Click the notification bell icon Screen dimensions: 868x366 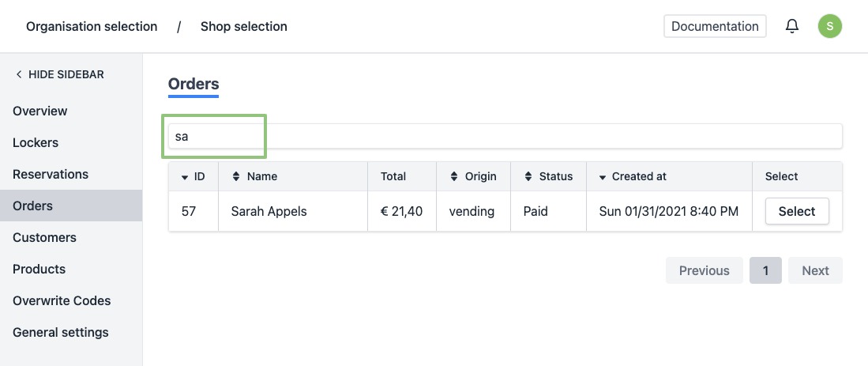tap(792, 26)
